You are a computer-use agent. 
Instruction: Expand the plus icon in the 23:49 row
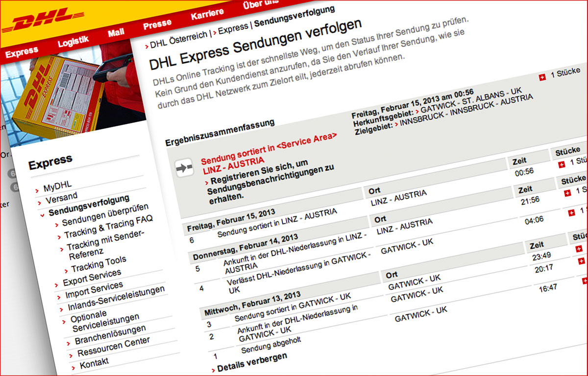pos(579,250)
